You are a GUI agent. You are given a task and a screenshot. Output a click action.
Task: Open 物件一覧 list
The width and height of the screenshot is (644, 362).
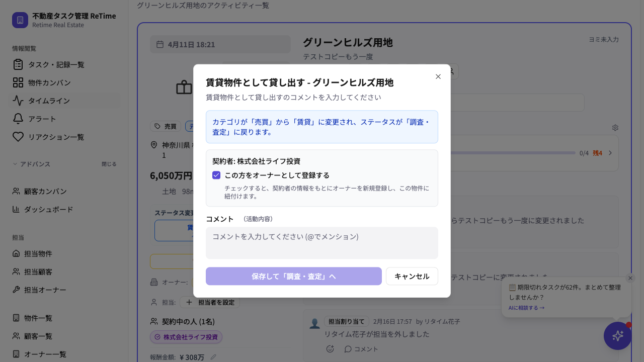(x=64, y=318)
